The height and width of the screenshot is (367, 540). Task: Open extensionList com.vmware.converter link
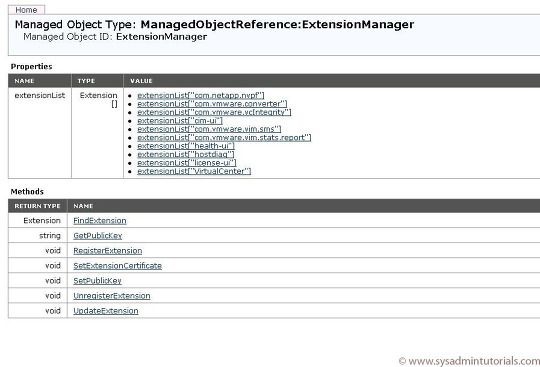tap(212, 104)
